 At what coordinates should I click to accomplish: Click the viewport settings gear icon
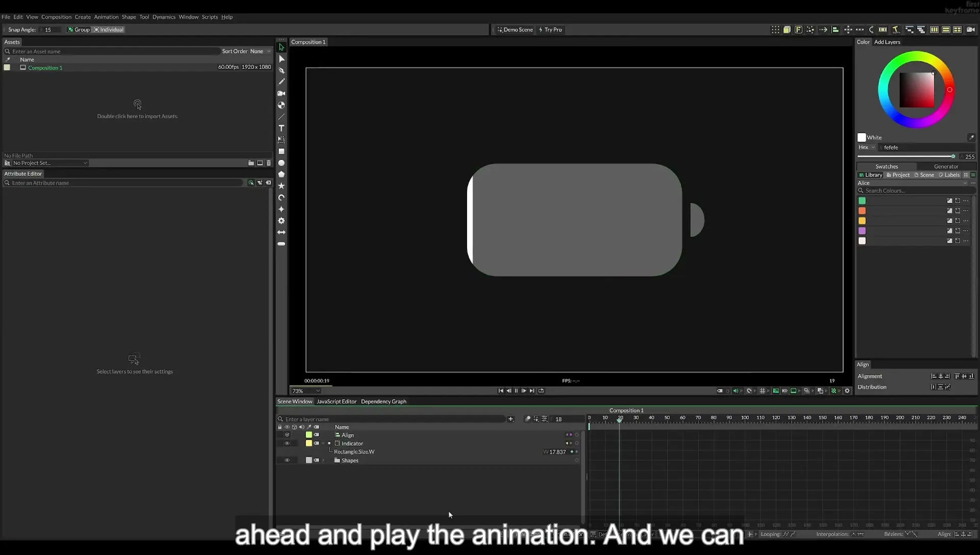tap(847, 391)
